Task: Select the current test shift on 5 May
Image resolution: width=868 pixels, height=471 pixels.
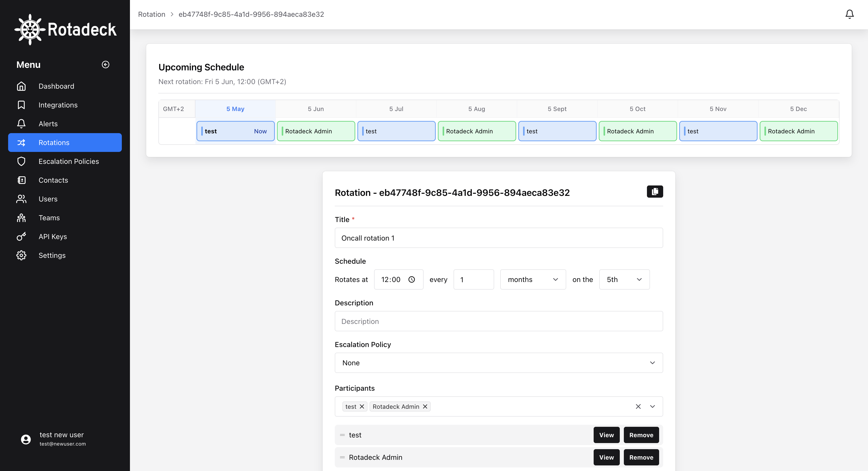Action: pyautogui.click(x=236, y=131)
